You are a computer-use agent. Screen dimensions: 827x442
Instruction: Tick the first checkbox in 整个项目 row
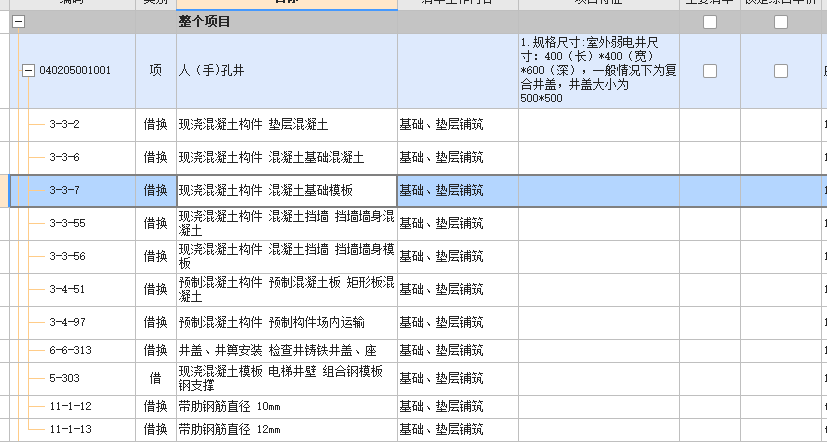(710, 22)
